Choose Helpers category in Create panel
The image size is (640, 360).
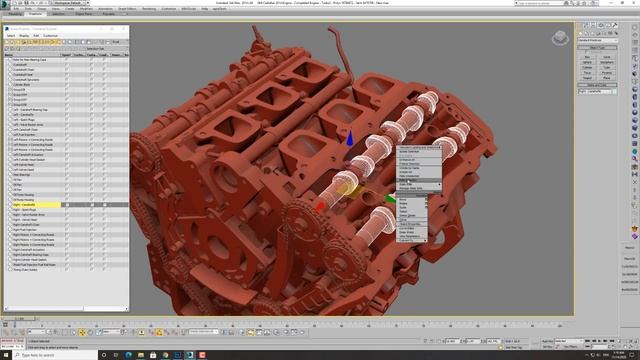coord(604,33)
